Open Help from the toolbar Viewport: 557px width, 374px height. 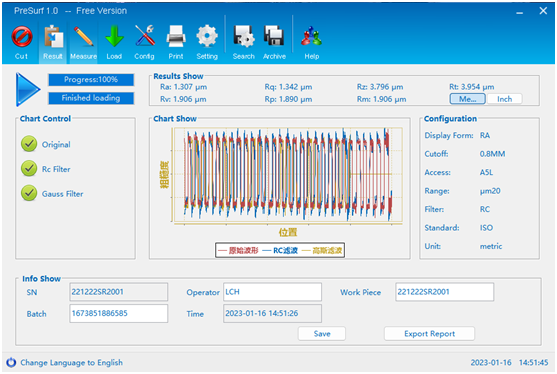pyautogui.click(x=312, y=36)
